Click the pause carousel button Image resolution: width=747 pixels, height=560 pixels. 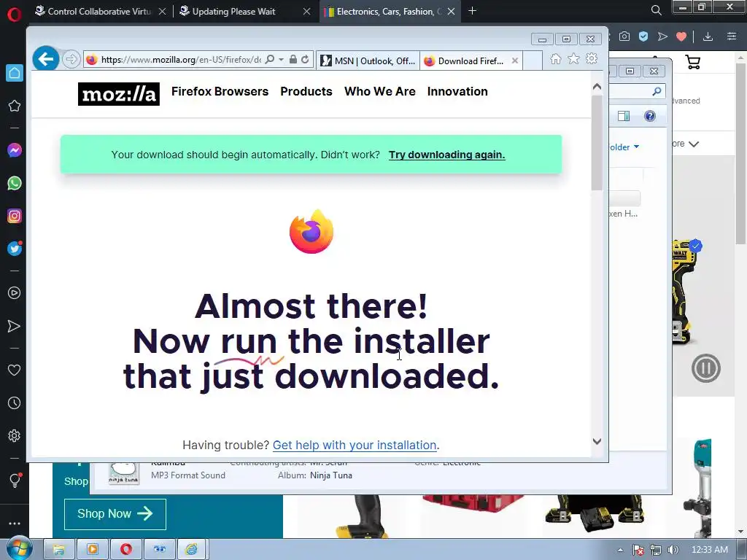pyautogui.click(x=705, y=368)
